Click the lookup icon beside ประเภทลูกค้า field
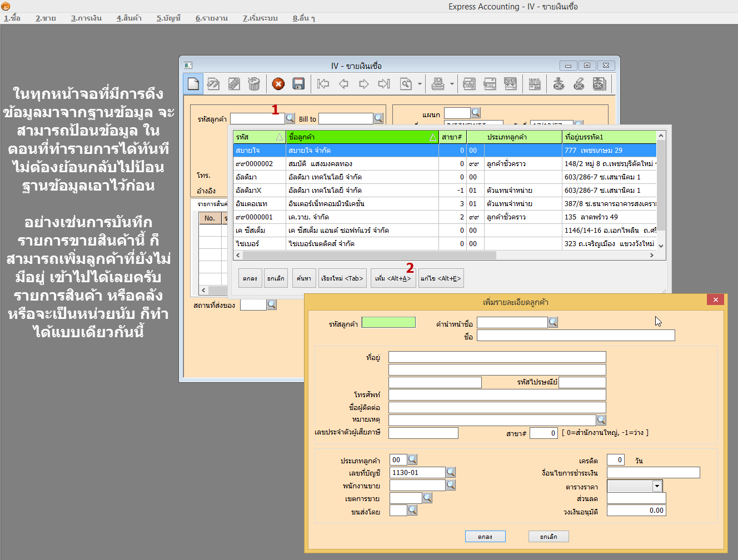The image size is (738, 560). [x=412, y=459]
